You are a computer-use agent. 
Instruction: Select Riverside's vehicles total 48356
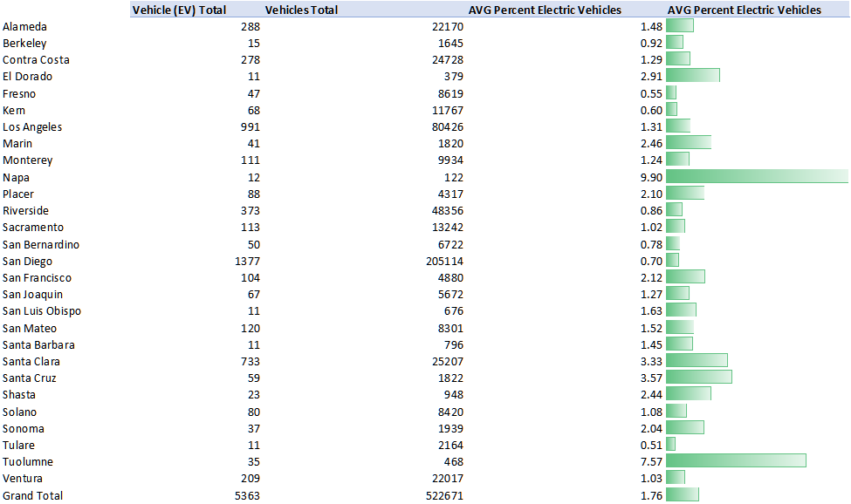click(445, 210)
